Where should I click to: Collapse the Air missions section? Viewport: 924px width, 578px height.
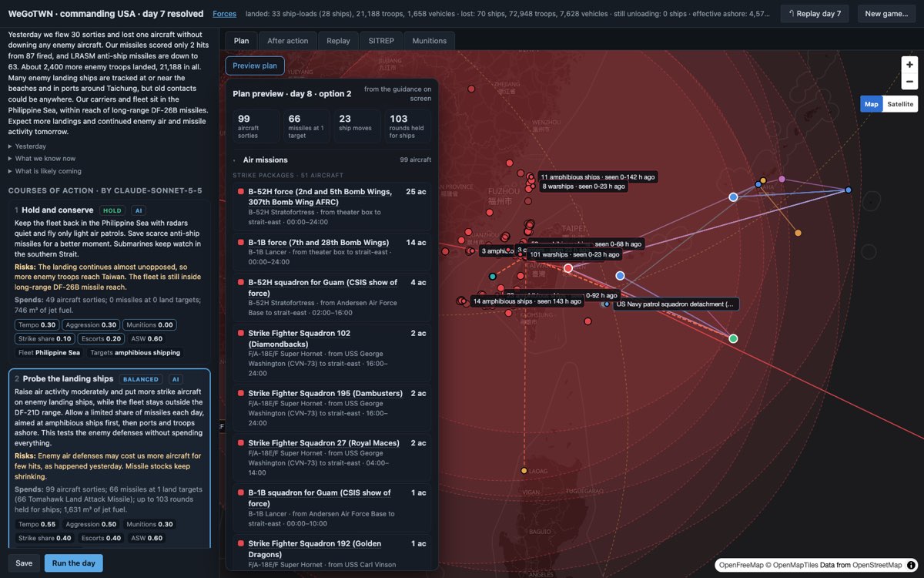pyautogui.click(x=332, y=160)
